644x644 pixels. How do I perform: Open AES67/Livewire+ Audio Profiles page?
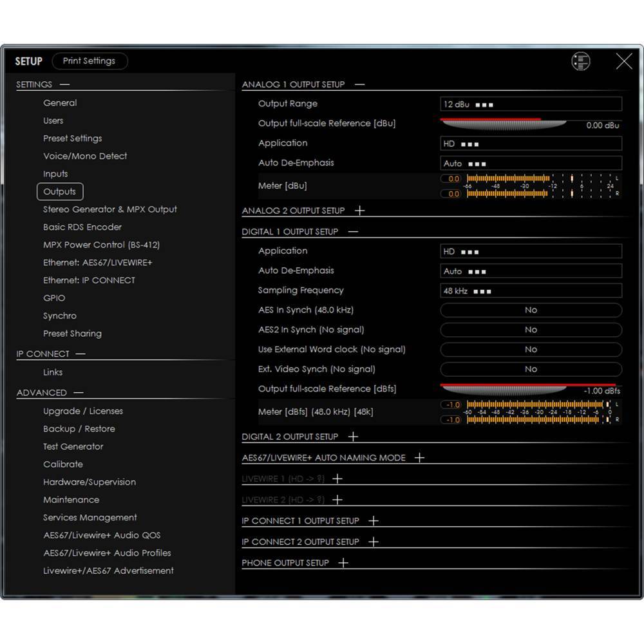pyautogui.click(x=107, y=553)
